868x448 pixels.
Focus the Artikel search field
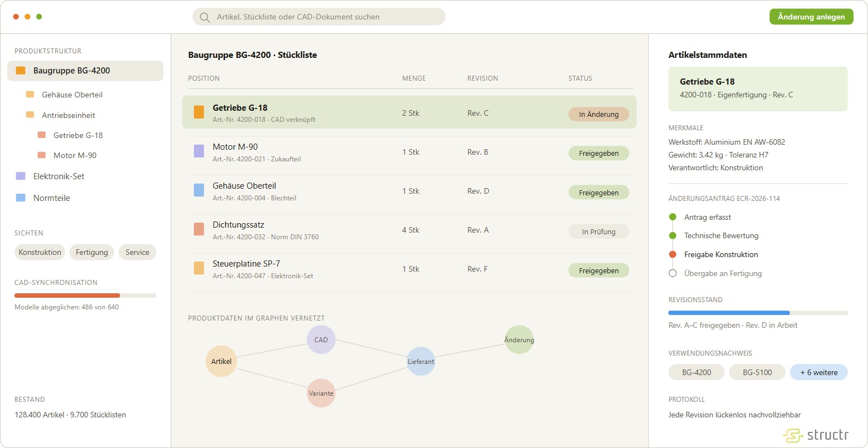click(319, 17)
